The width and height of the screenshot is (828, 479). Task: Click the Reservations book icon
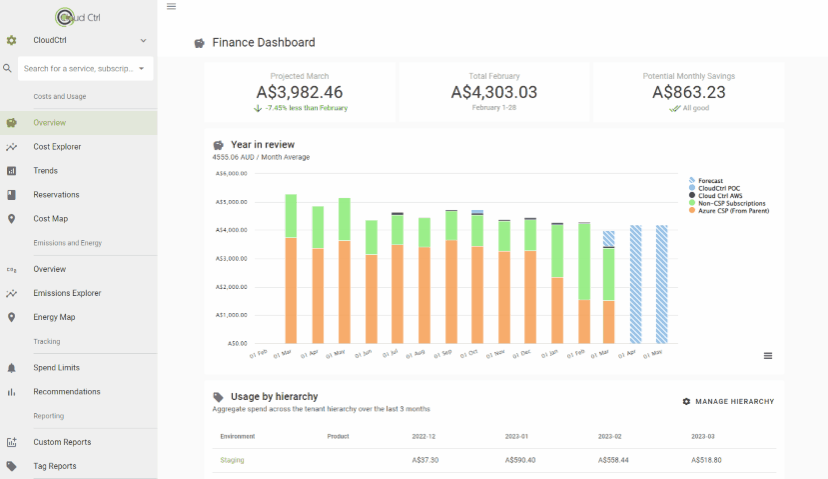(x=11, y=195)
